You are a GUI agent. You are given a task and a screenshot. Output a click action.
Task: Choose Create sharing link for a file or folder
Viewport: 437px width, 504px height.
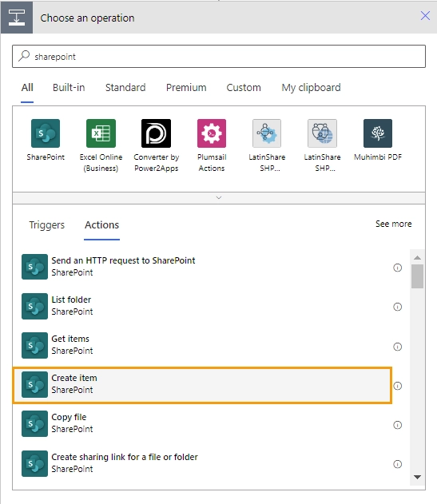[x=202, y=463]
